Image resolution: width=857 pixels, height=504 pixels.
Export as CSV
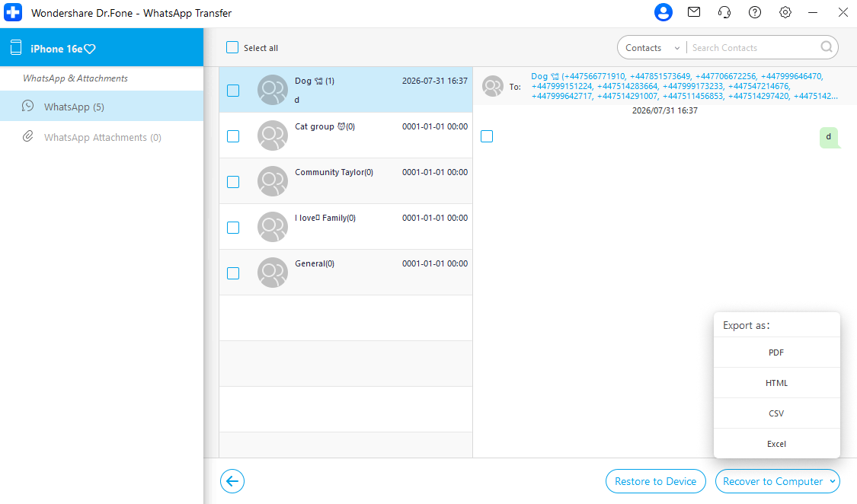point(777,413)
